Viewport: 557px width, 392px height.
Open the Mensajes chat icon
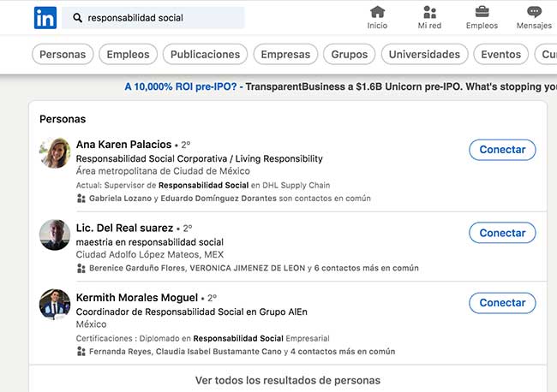[x=534, y=12]
